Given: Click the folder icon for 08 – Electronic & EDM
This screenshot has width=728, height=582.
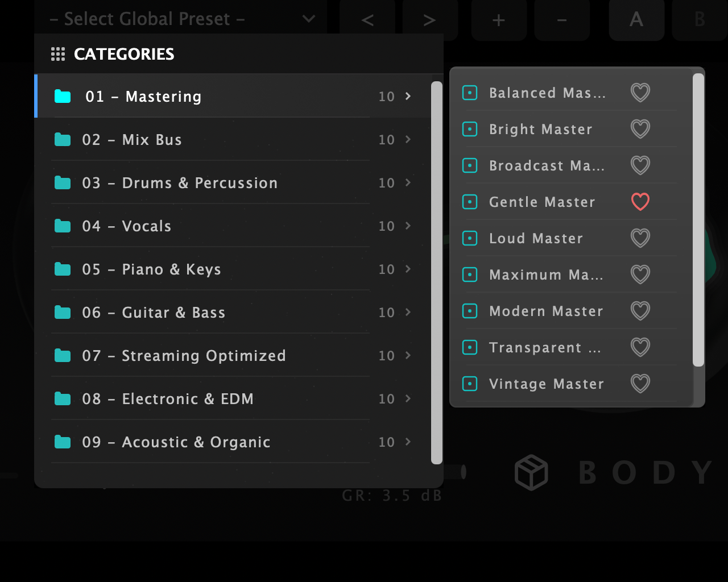Looking at the screenshot, I should 63,398.
